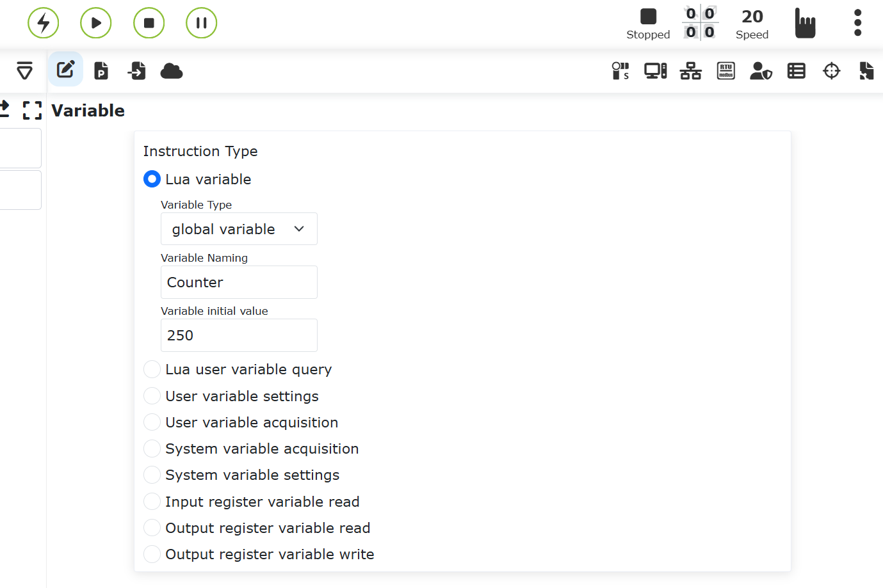
Task: Click the manual hand mode icon
Action: coord(805,23)
